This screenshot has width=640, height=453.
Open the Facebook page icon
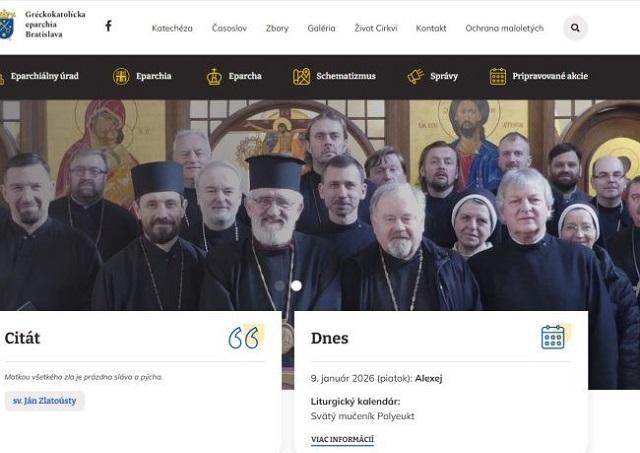click(x=108, y=26)
